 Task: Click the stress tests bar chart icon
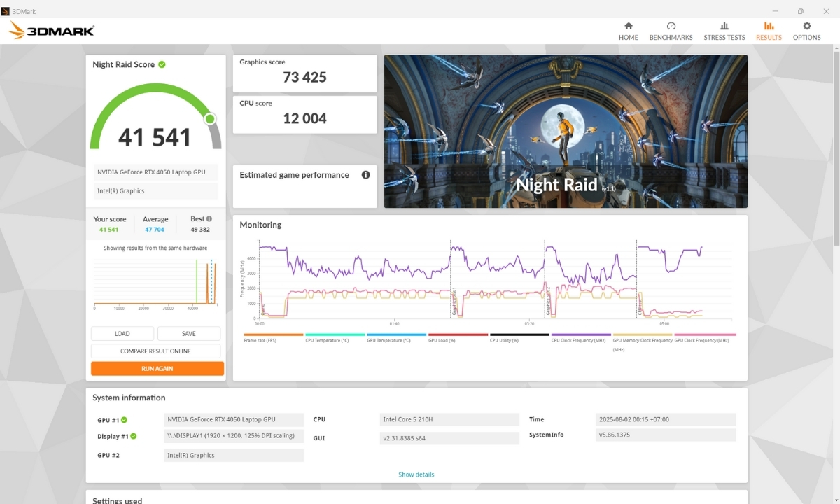click(724, 26)
